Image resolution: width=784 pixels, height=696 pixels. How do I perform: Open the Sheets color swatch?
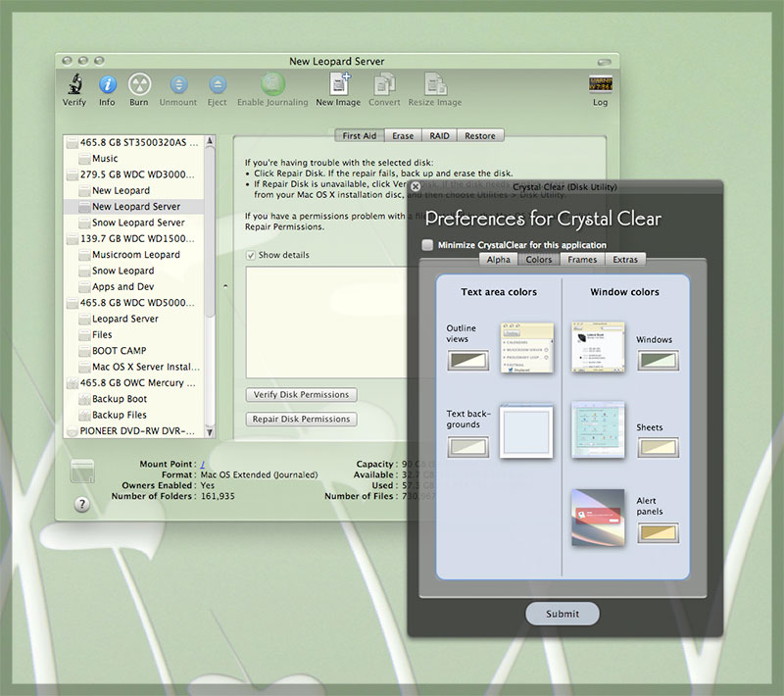coord(658,448)
